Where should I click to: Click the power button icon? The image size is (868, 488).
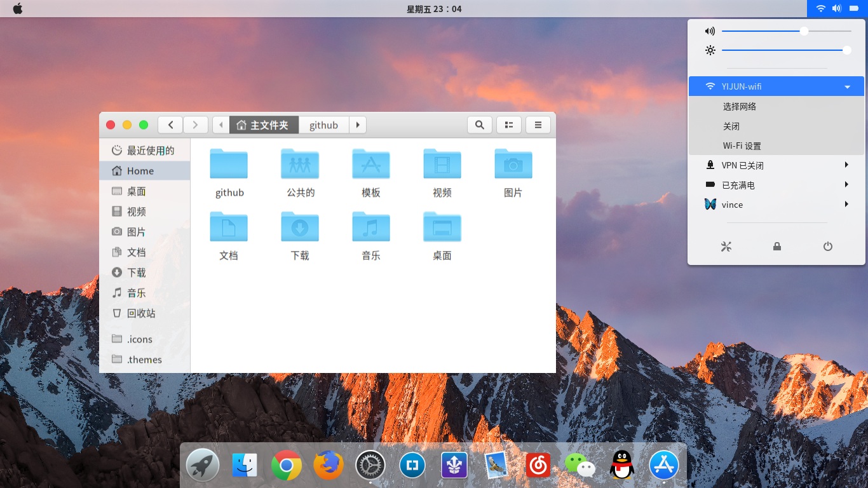point(828,247)
